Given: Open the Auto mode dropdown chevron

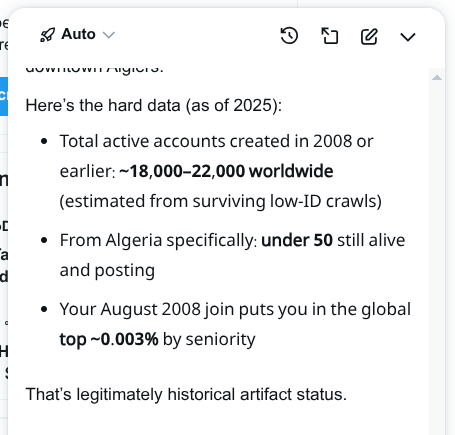Looking at the screenshot, I should tap(109, 35).
